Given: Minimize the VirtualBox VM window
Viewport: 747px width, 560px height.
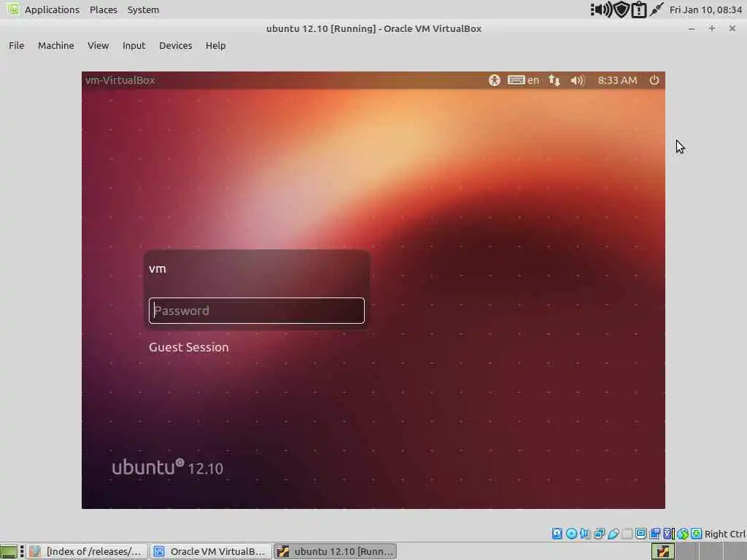Looking at the screenshot, I should tap(692, 28).
